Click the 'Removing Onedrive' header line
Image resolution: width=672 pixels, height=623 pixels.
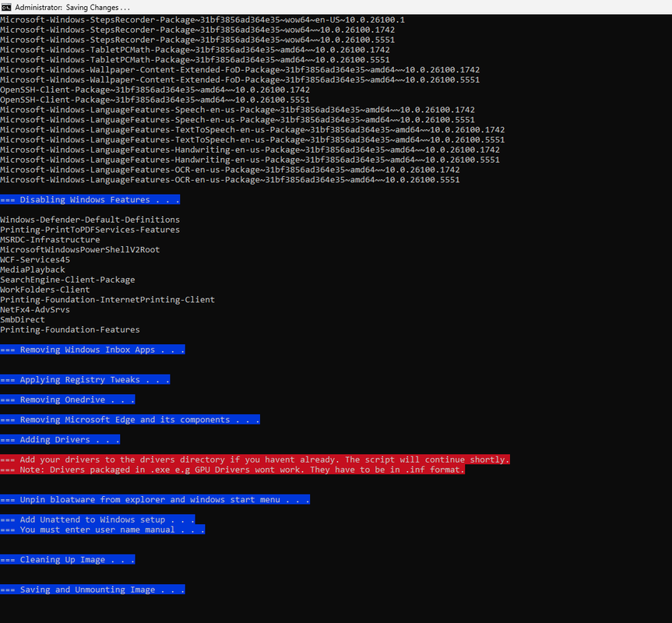67,399
